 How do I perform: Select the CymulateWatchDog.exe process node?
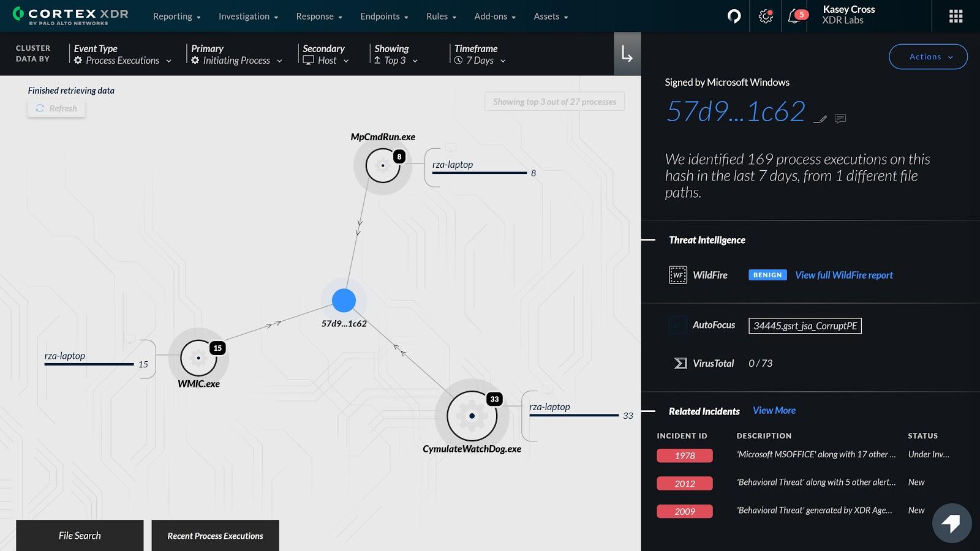(472, 416)
